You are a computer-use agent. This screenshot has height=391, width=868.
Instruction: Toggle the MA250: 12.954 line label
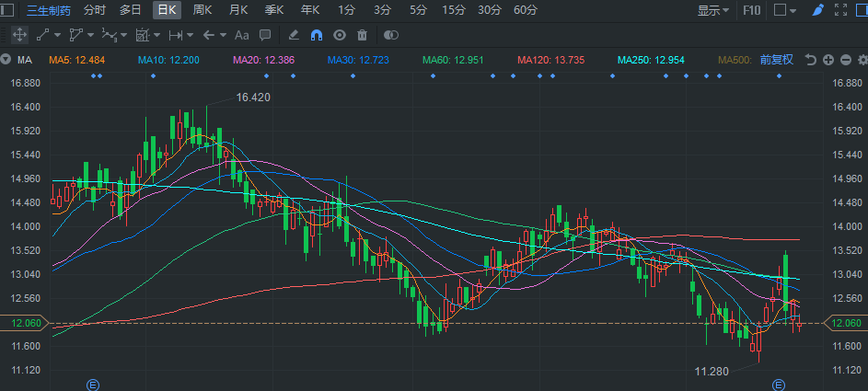click(x=651, y=60)
